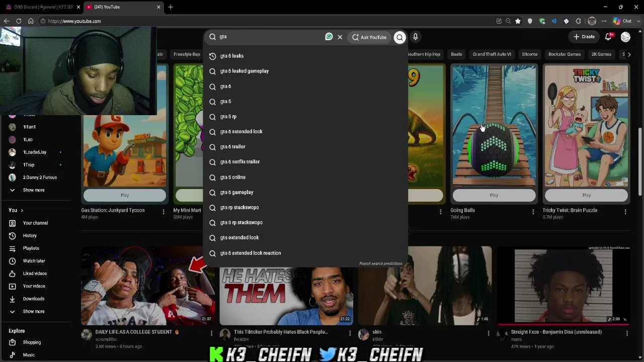Open the 1LoadedJay subscription channel
This screenshot has width=644, height=362.
[x=34, y=152]
